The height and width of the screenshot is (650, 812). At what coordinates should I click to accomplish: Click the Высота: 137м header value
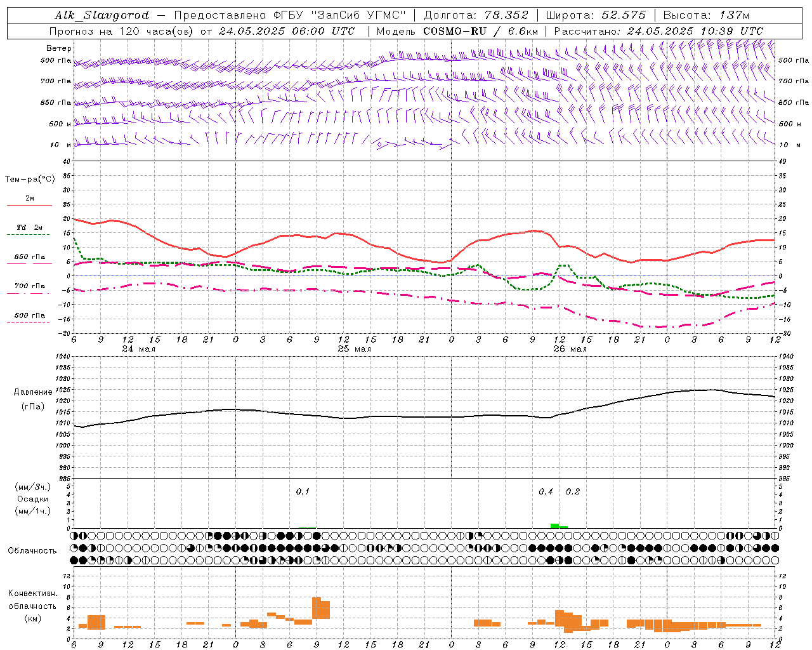tap(706, 15)
